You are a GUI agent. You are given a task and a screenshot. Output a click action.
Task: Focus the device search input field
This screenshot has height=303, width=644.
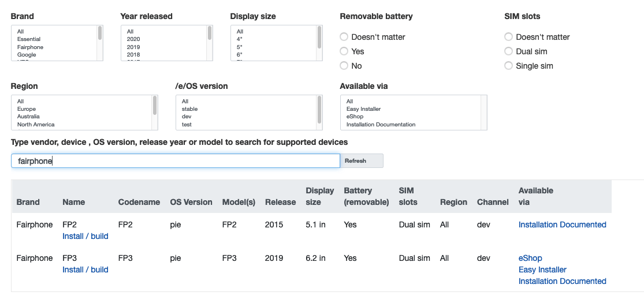coord(176,161)
